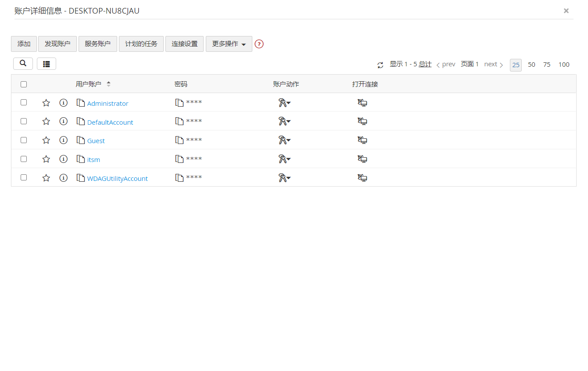Viewport: 588px width, 371px height.
Task: Copy the Guest user name
Action: (x=81, y=140)
